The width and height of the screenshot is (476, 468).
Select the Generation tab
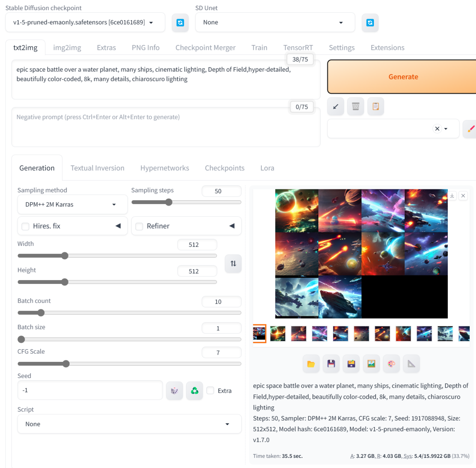pyautogui.click(x=37, y=168)
